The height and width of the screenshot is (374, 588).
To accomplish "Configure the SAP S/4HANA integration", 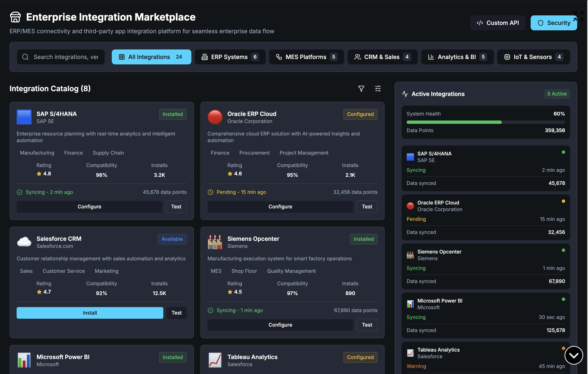I will pyautogui.click(x=89, y=207).
